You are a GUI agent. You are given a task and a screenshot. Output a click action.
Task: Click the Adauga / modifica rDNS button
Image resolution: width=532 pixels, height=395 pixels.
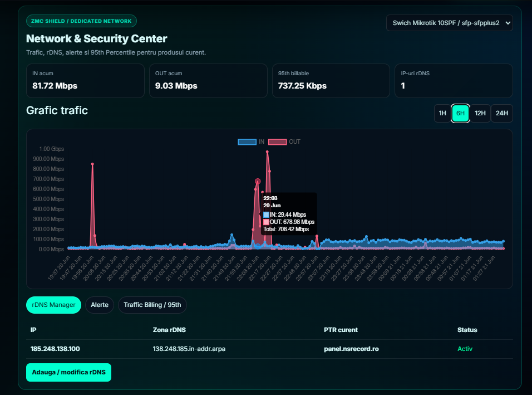[x=68, y=372]
